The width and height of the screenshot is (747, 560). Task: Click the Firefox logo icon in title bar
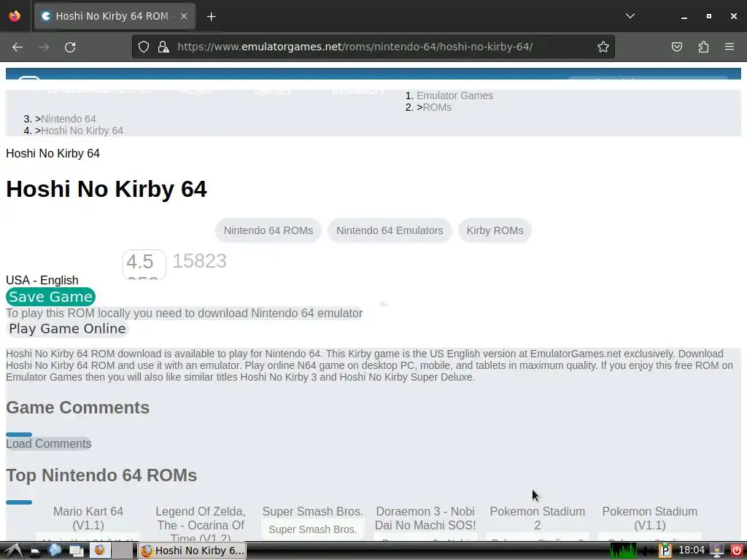pos(15,16)
